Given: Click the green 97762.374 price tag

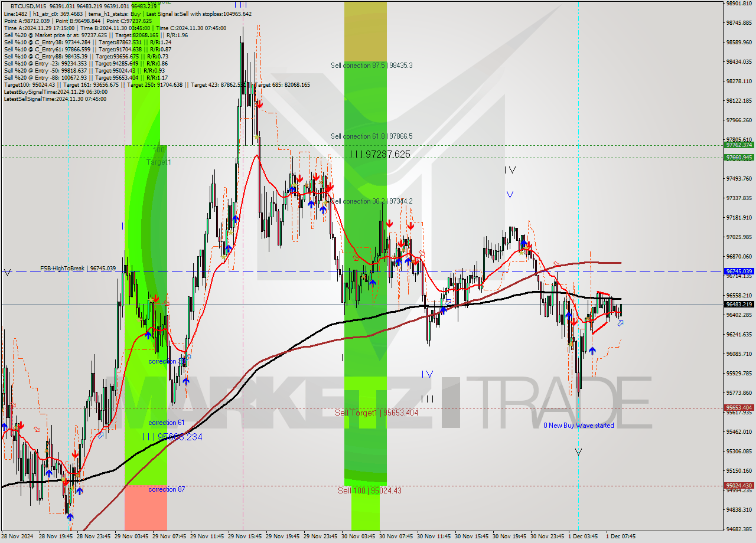Looking at the screenshot, I should pos(738,145).
